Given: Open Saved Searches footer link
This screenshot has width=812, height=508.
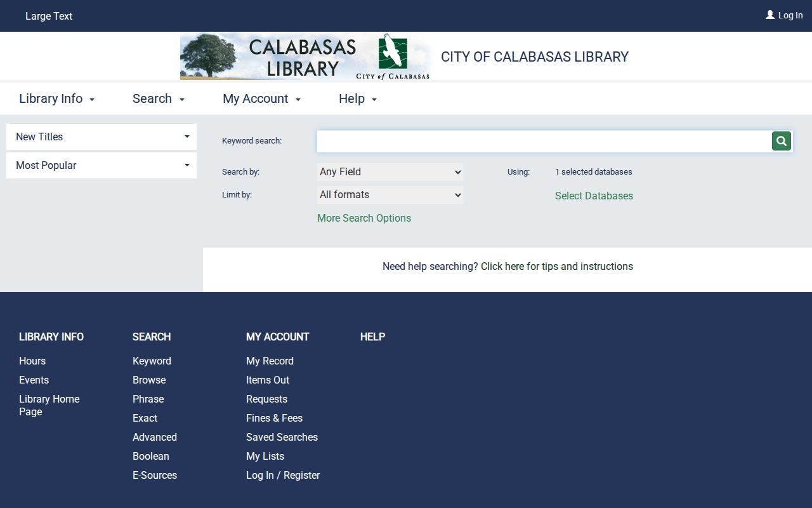Looking at the screenshot, I should click(x=282, y=437).
